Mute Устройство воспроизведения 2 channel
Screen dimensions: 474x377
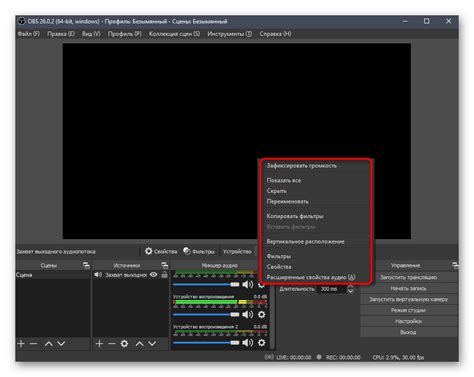pyautogui.click(x=248, y=343)
